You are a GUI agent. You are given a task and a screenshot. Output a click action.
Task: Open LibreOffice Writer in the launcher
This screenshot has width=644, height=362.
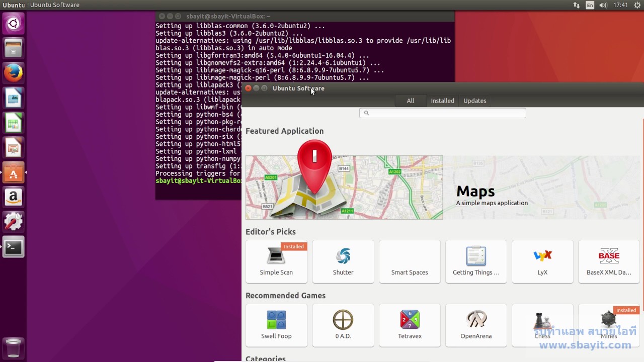pyautogui.click(x=13, y=98)
